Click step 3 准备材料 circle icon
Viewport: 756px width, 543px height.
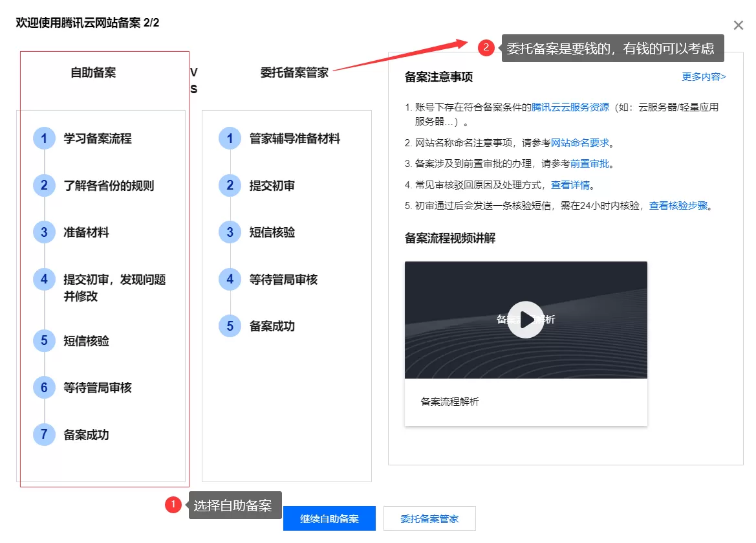coord(43,232)
